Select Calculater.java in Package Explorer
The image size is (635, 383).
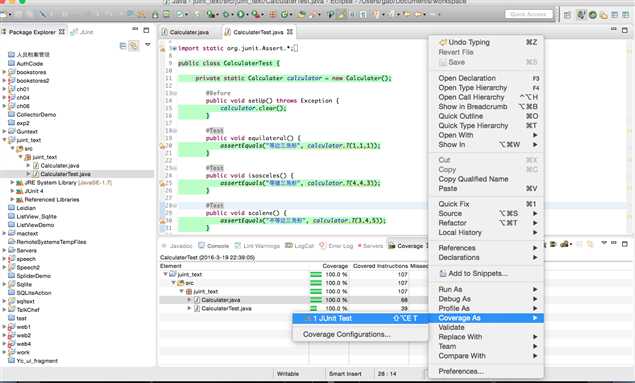pyautogui.click(x=60, y=166)
